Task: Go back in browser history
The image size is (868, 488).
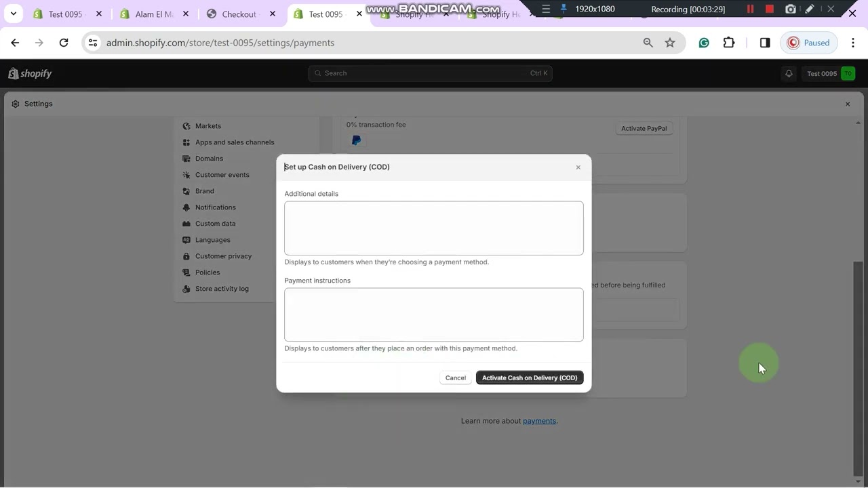Action: coord(15,43)
